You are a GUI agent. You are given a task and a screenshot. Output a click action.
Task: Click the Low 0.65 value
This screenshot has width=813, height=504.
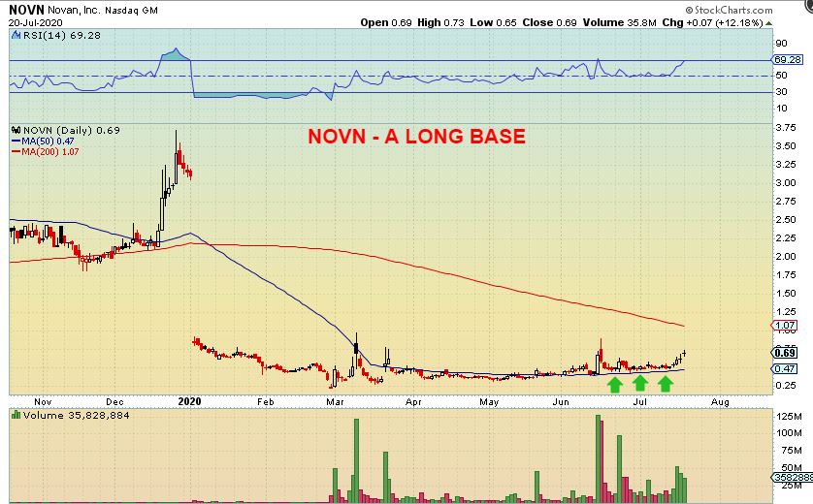[493, 23]
